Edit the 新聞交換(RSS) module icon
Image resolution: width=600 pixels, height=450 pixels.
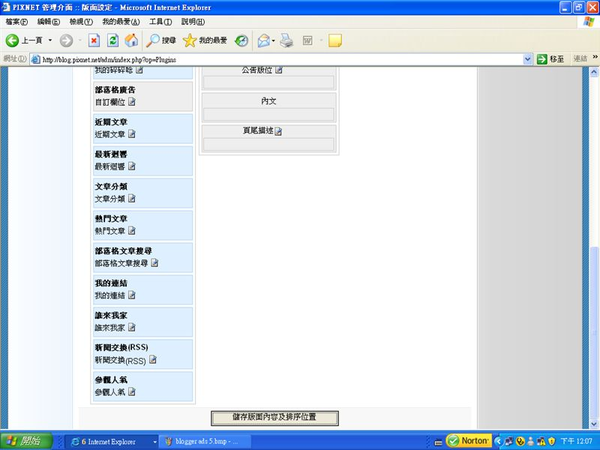pos(153,360)
